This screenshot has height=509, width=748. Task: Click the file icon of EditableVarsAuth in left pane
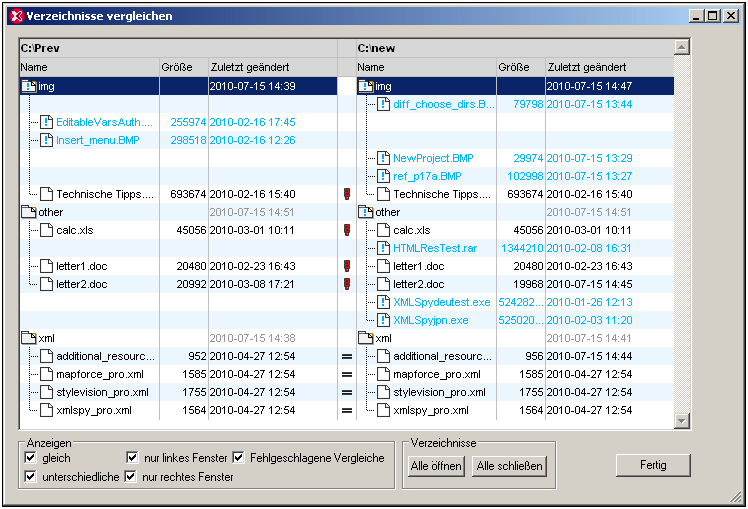(x=45, y=122)
